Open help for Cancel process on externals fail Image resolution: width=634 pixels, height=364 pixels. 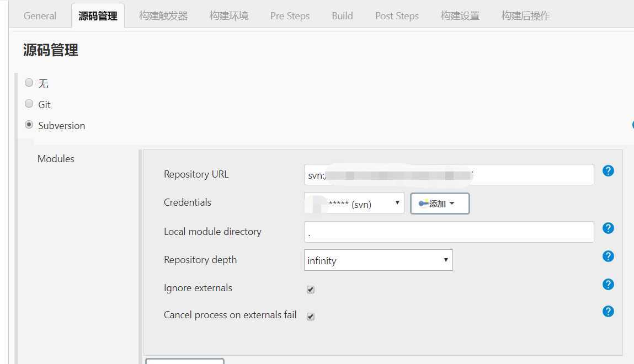[608, 312]
